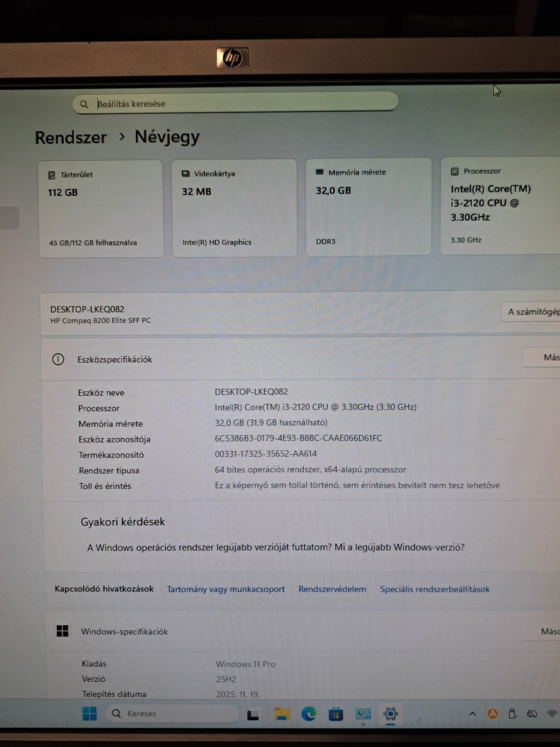Click the Settings gear on the taskbar
Viewport: 560px width, 747px height.
390,714
